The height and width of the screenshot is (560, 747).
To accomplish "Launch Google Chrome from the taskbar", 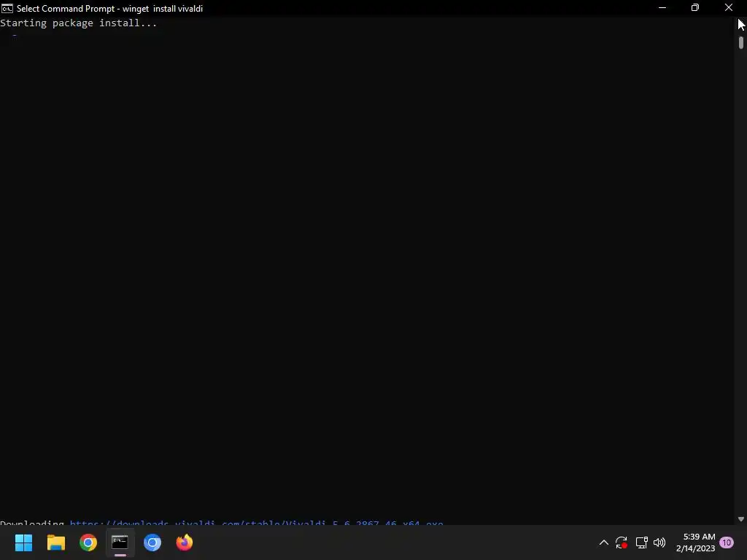I will click(x=88, y=542).
